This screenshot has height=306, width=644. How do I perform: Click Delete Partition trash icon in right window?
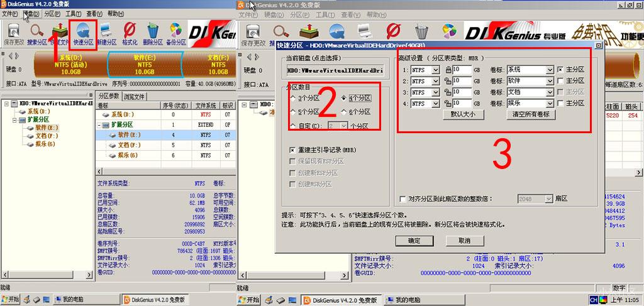[422, 31]
